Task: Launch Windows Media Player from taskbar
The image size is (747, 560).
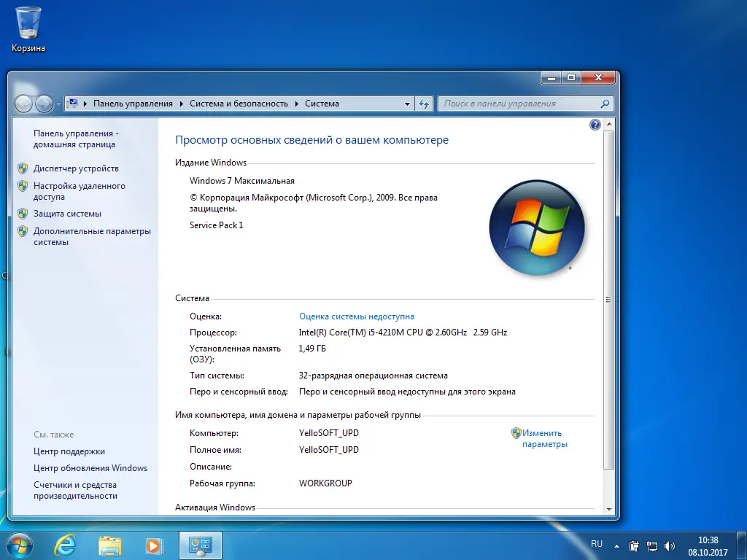Action: [x=153, y=545]
